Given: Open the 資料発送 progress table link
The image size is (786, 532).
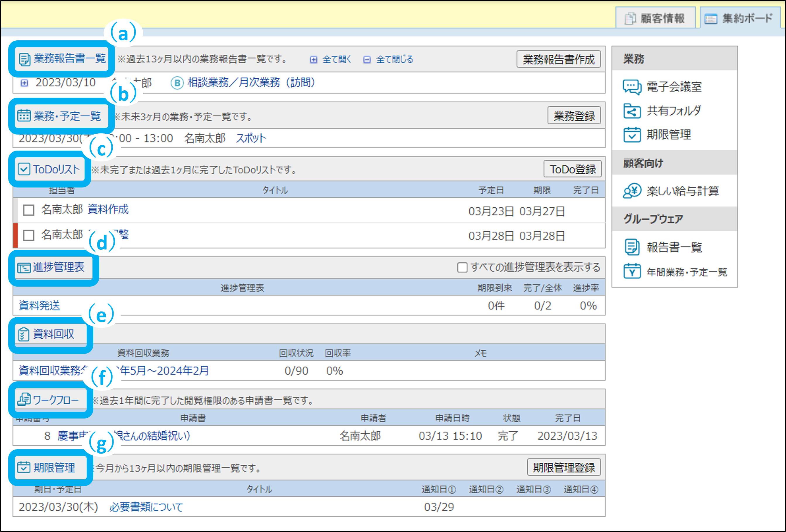Looking at the screenshot, I should (40, 306).
